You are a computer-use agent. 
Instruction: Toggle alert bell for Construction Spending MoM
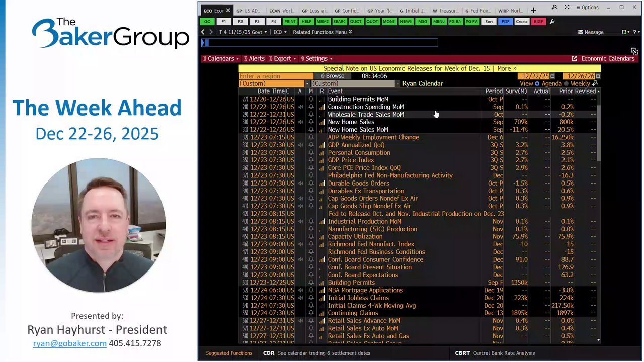pos(311,107)
